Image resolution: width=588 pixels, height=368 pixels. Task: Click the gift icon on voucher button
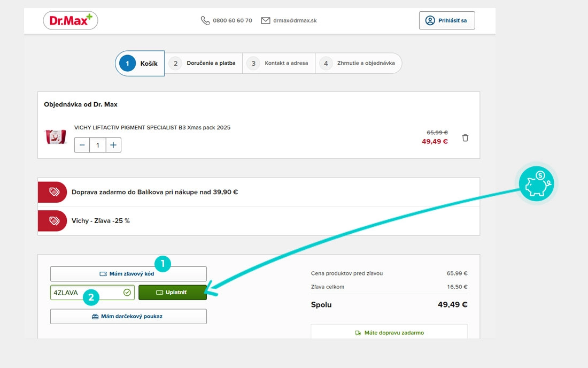click(95, 316)
